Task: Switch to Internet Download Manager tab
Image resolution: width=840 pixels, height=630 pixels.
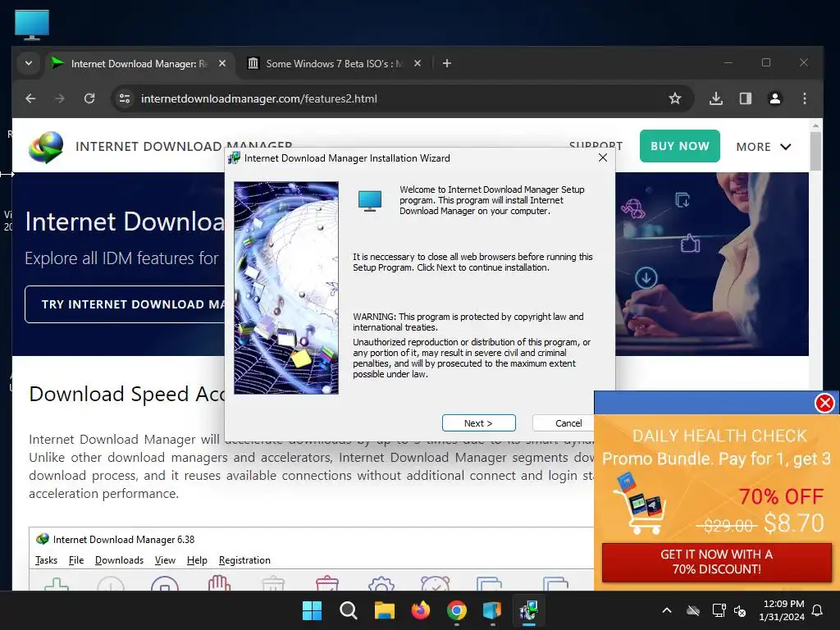Action: pos(139,63)
